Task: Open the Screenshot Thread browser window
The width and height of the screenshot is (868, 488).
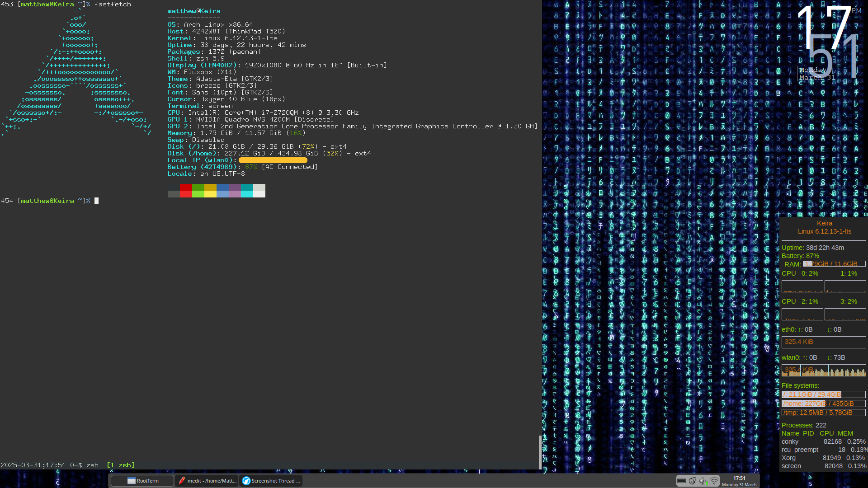Action: (x=271, y=481)
